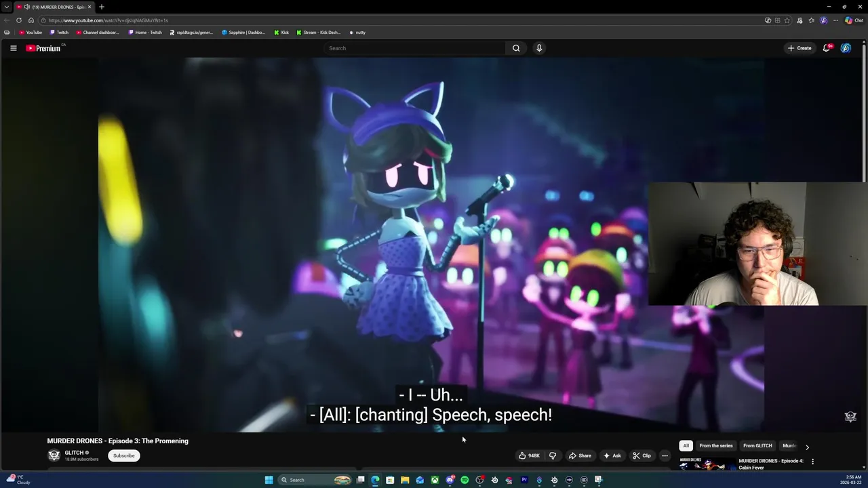Viewport: 868px width, 488px height.
Task: Open Premiere Pro from the taskbar
Action: click(x=524, y=480)
